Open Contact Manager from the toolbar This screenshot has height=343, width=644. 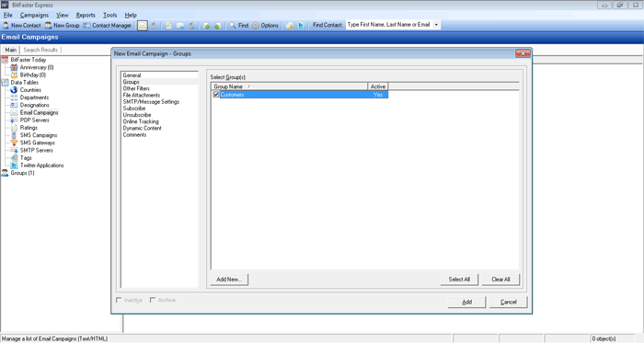pos(108,26)
